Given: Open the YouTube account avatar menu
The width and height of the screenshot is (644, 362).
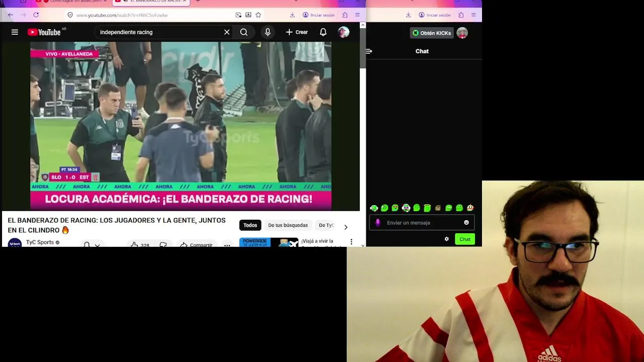Looking at the screenshot, I should coord(344,32).
